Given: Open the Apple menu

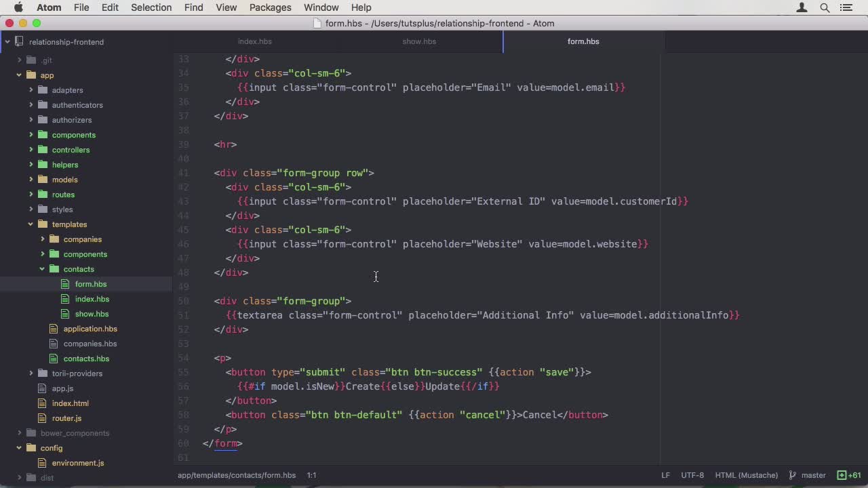Looking at the screenshot, I should point(18,7).
